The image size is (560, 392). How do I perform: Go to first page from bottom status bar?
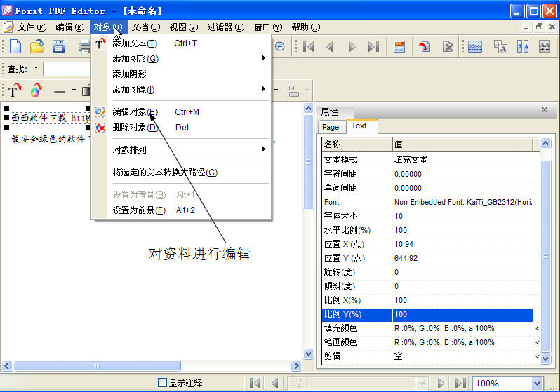click(x=255, y=384)
